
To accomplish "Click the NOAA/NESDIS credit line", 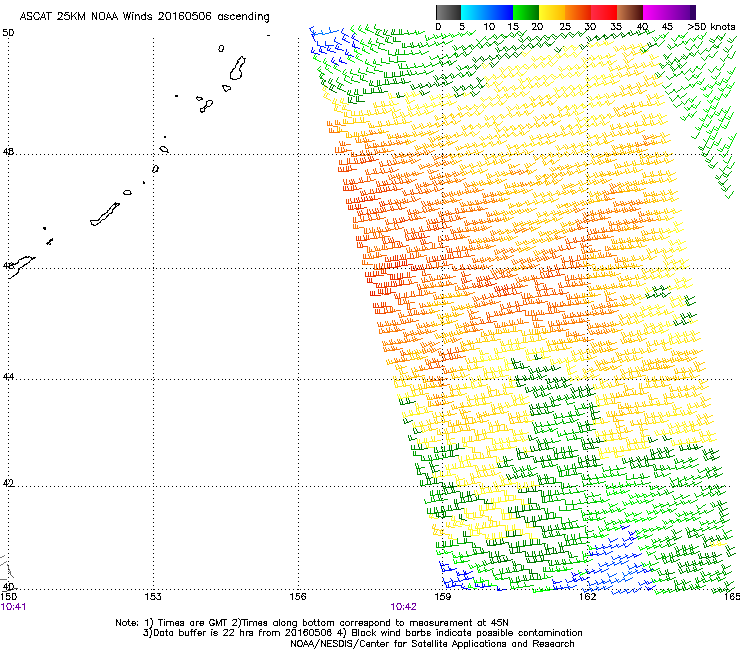I will click(x=432, y=644).
